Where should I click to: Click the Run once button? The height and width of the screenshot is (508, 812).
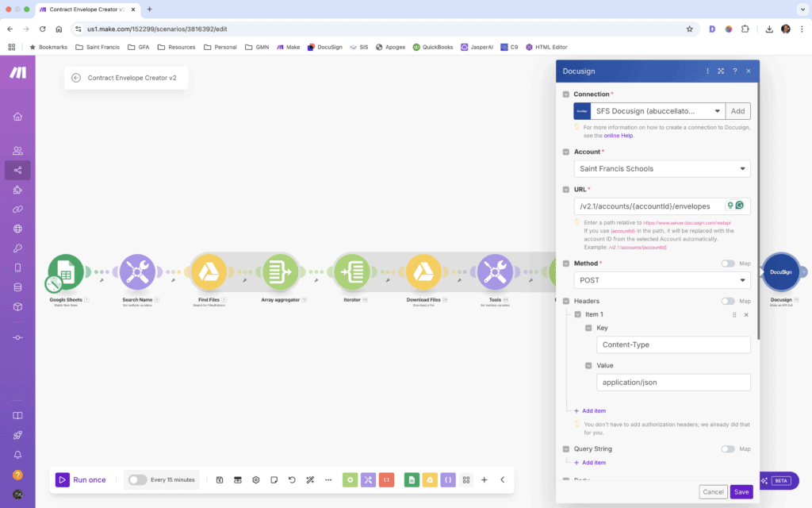point(80,479)
